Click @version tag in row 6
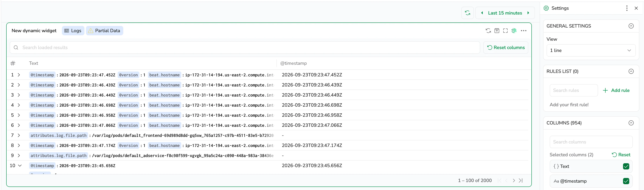644x190 pixels. 128,125
